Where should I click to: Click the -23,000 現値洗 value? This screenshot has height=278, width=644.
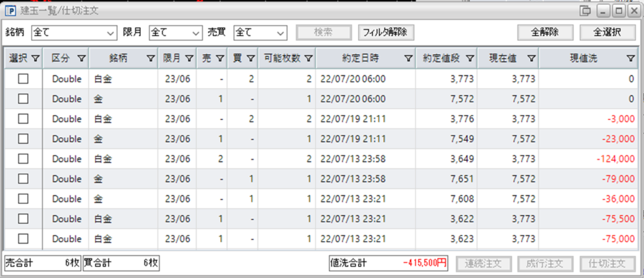click(x=619, y=139)
